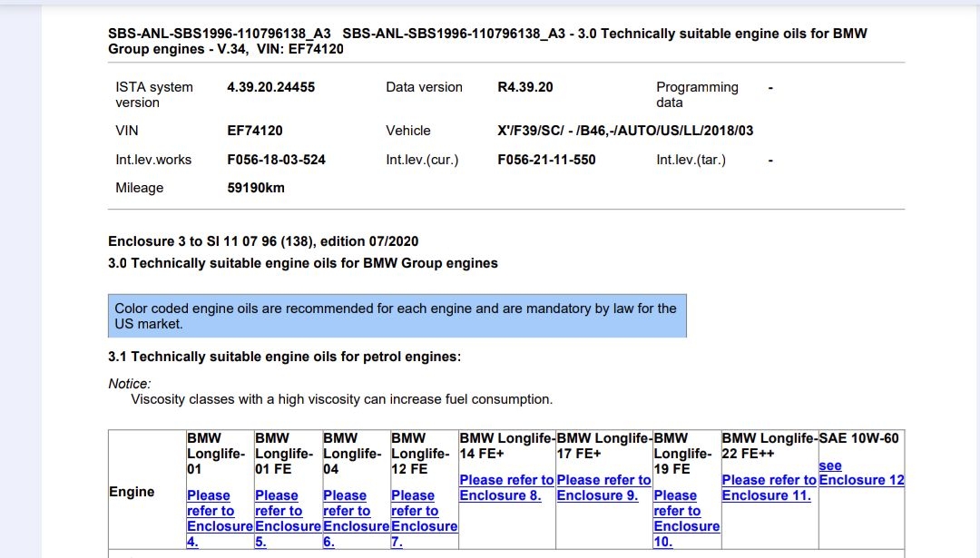980x558 pixels.
Task: Select ISTA system version value '4.39.20.24455'
Action: 270,87
